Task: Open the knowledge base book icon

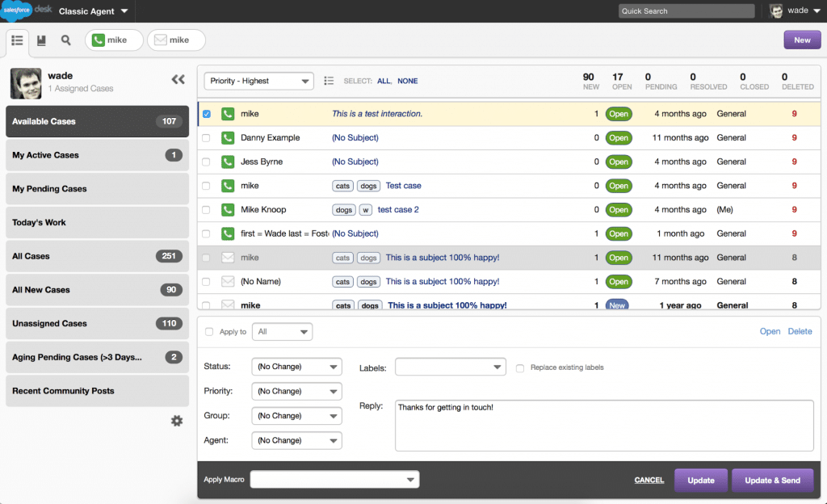Action: (42, 40)
